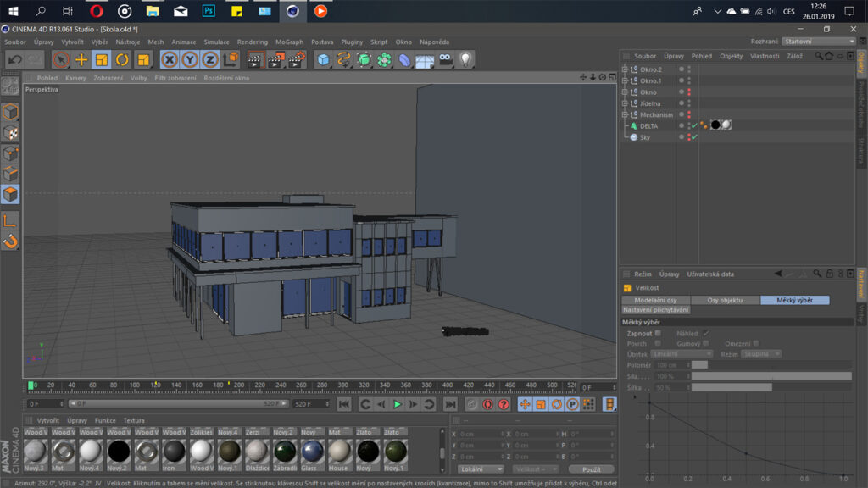This screenshot has height=488, width=868.
Task: Click the Light bulb icon
Action: (465, 59)
